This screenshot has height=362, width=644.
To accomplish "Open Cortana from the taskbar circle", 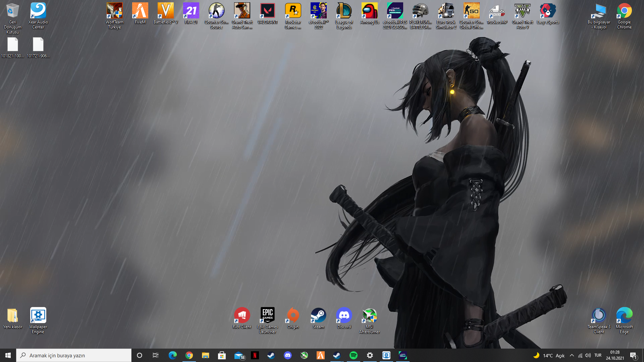I will coord(140,355).
